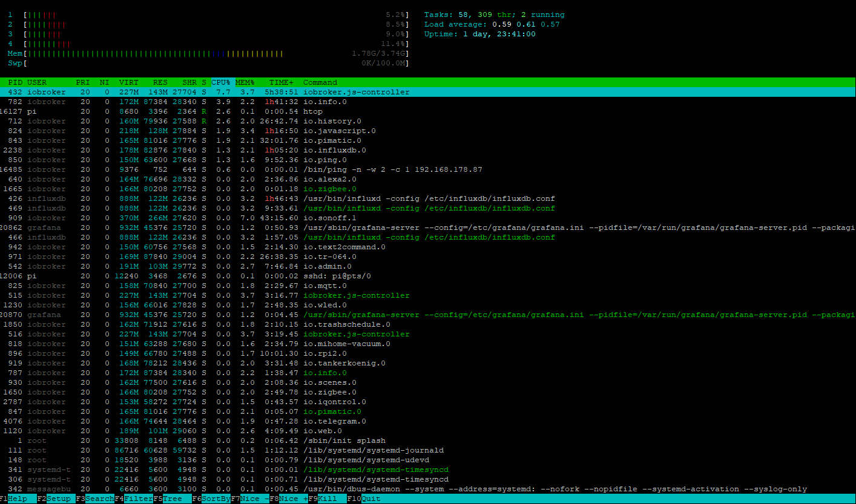Click the Uptime readout
This screenshot has height=504, width=856.
[x=480, y=34]
